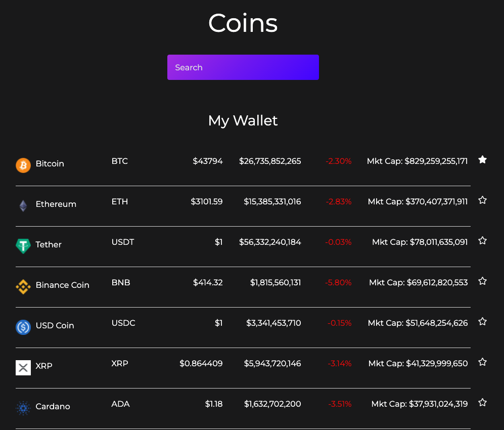Unfavorite Bitcoin by clicking its star
The height and width of the screenshot is (430, 504).
[x=482, y=160]
